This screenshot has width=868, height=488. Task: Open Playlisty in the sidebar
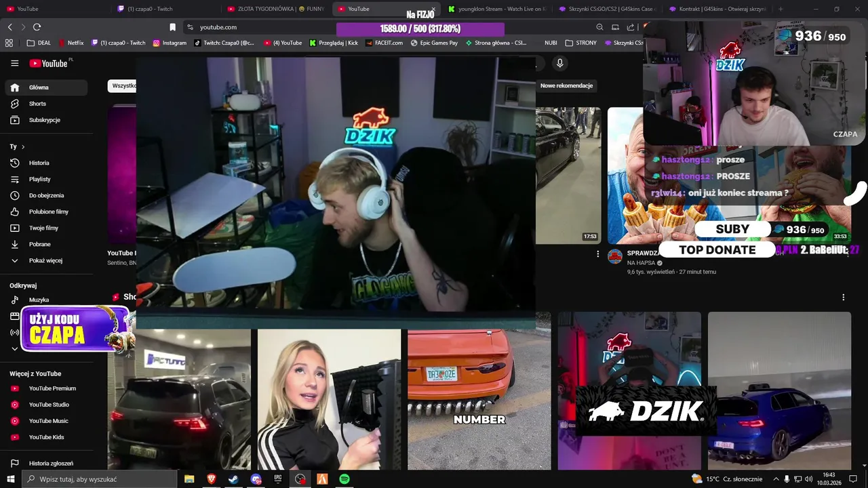point(46,179)
